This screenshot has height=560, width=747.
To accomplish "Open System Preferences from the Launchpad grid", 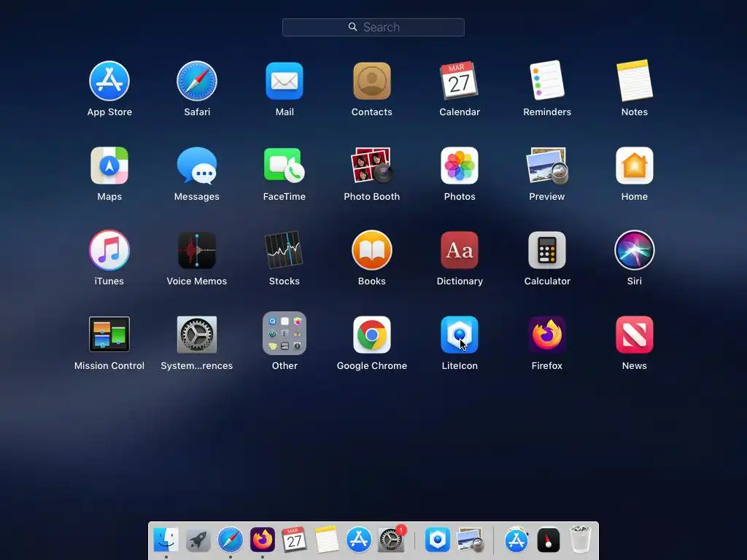I will pos(197,334).
